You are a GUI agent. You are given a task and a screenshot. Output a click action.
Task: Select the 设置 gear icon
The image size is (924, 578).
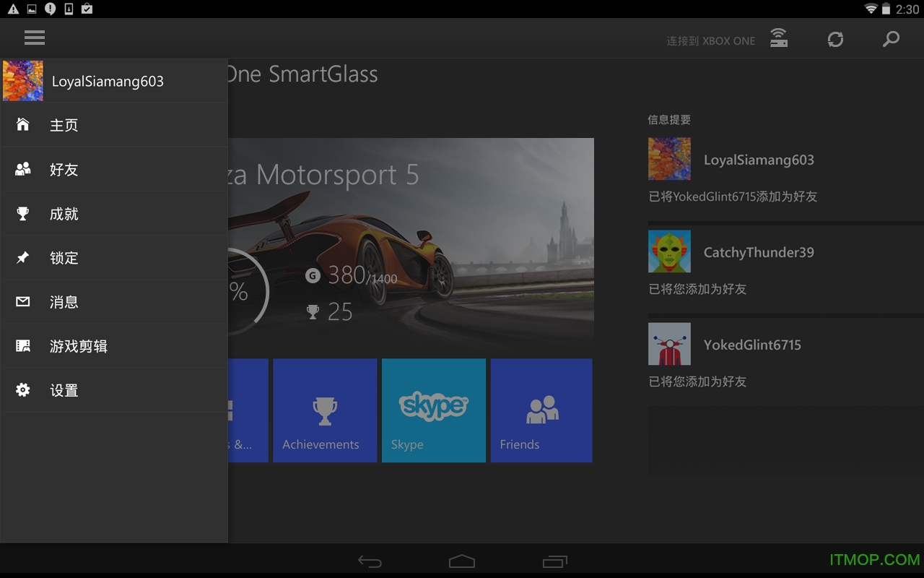tap(23, 390)
